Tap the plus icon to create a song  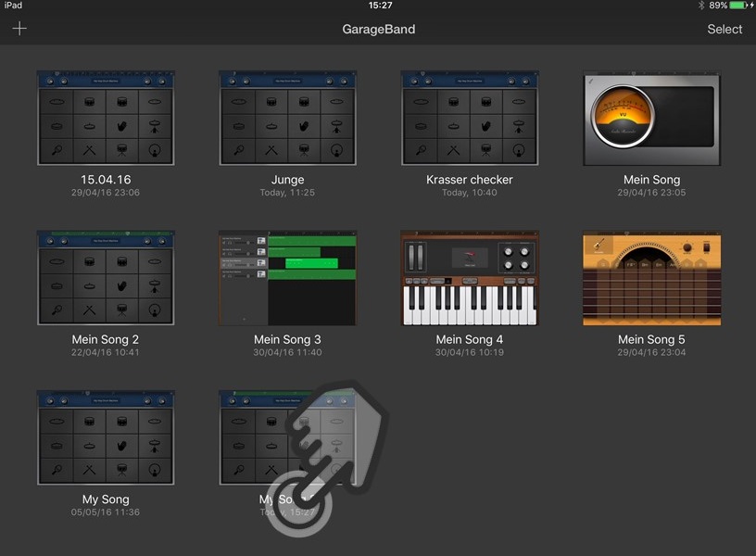click(19, 29)
